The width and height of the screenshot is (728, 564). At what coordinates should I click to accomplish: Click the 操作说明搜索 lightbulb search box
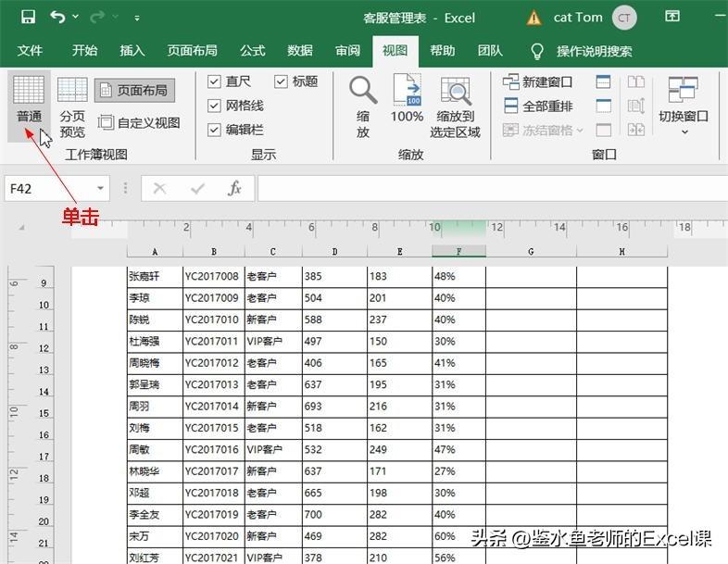(582, 51)
